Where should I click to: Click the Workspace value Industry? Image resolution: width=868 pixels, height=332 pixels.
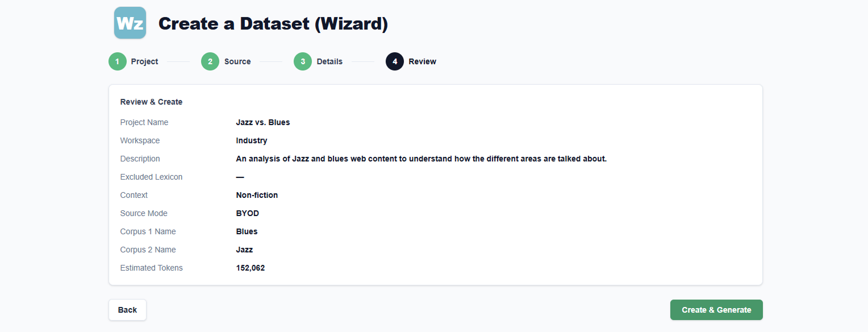click(x=252, y=140)
